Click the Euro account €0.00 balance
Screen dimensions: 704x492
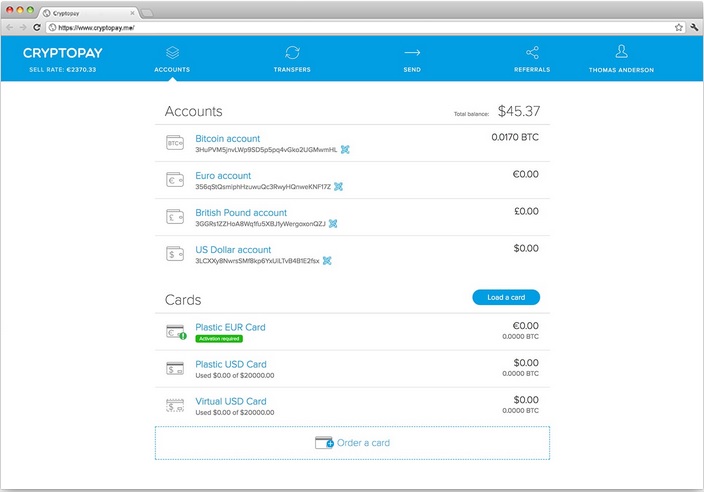[526, 174]
